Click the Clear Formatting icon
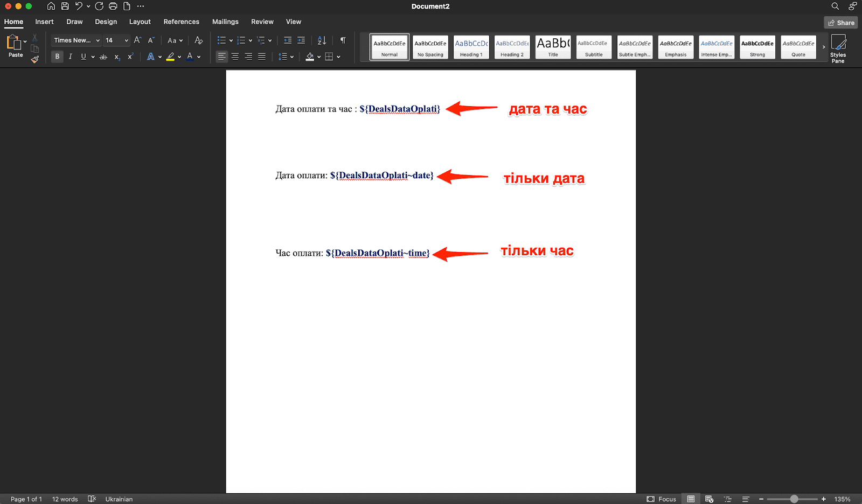The image size is (862, 504). (x=198, y=40)
